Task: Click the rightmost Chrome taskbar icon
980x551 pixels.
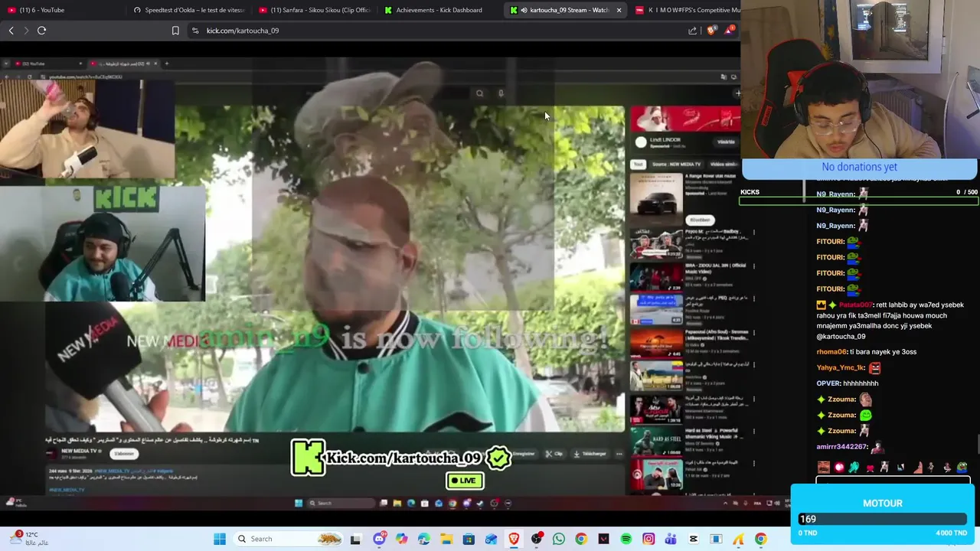Action: pos(760,539)
